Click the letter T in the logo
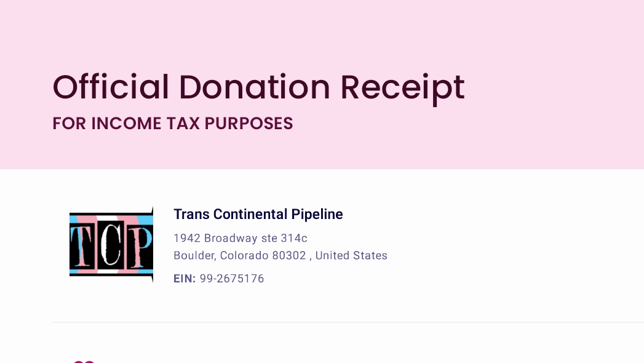The width and height of the screenshot is (644, 363). 83,245
